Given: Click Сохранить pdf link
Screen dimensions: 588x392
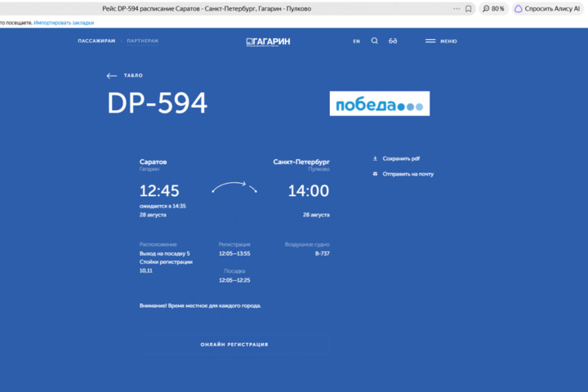Looking at the screenshot, I should (401, 158).
